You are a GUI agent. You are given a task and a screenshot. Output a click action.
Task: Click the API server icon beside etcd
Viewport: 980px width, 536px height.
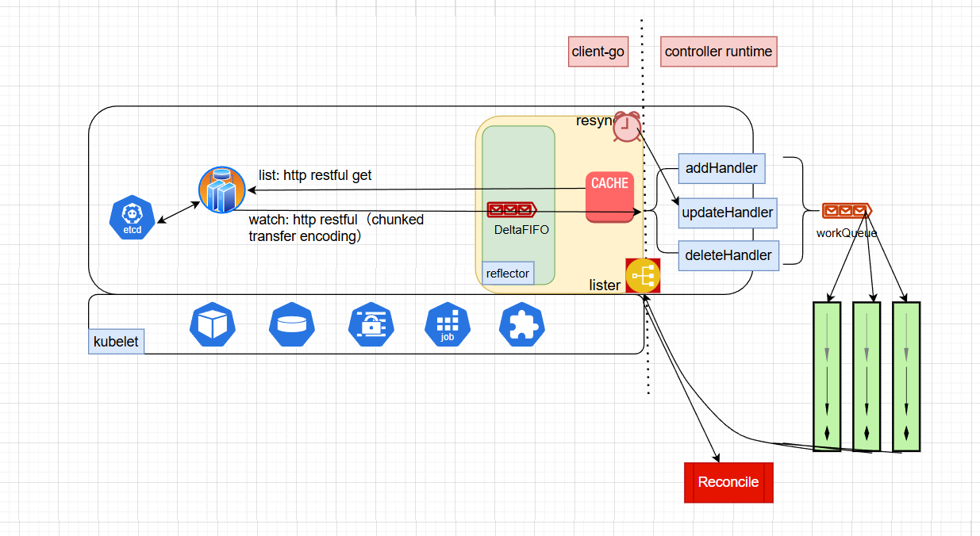point(221,190)
